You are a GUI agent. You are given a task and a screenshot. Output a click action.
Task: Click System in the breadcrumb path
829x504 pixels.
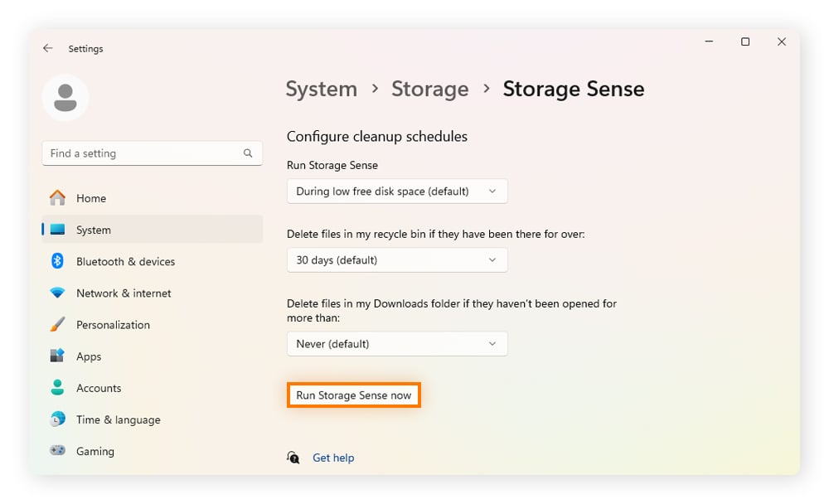click(x=321, y=90)
